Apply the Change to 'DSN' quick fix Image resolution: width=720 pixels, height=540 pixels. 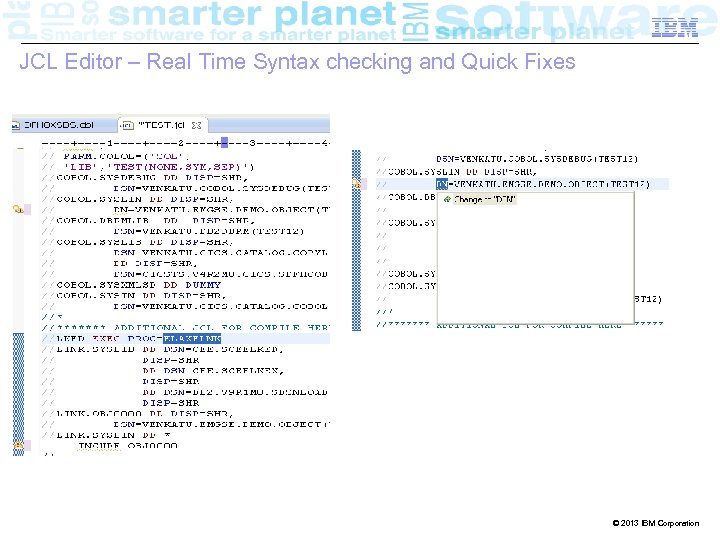(x=484, y=199)
